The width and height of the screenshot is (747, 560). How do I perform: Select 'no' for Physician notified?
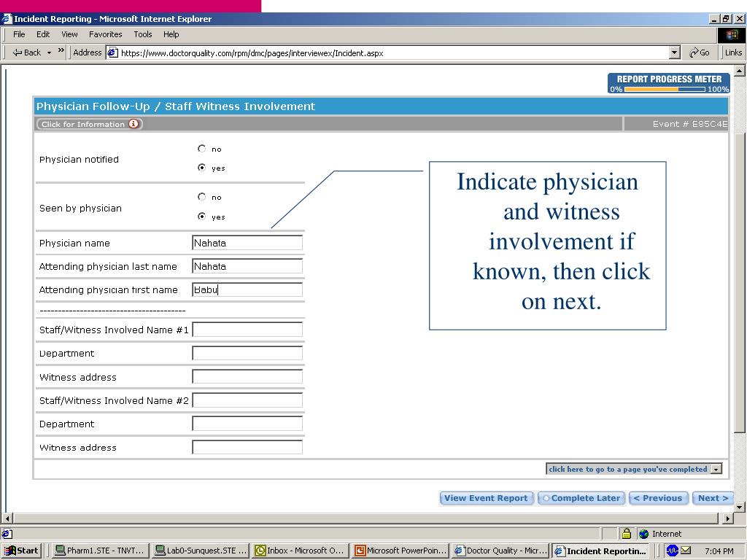click(x=201, y=149)
